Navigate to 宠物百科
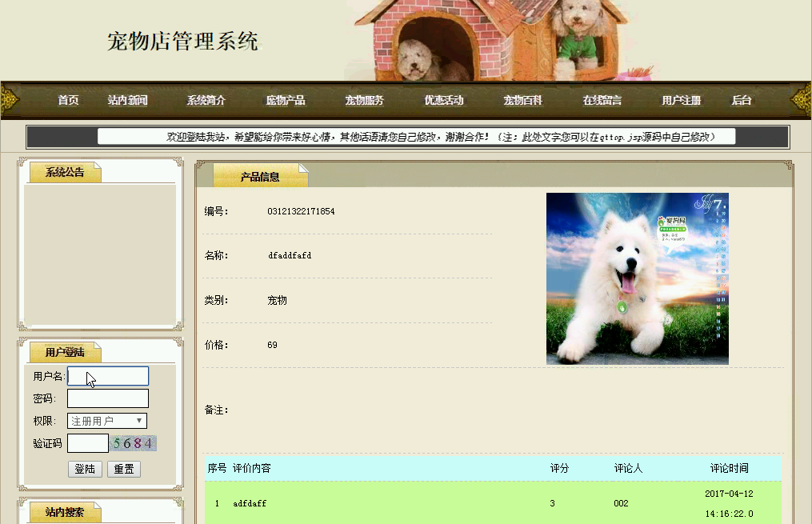The height and width of the screenshot is (524, 812). pos(523,101)
